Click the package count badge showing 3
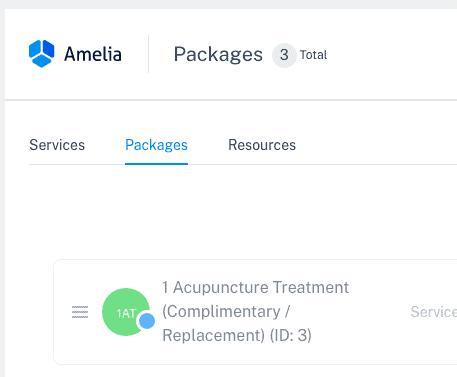This screenshot has height=377, width=457. tap(284, 55)
